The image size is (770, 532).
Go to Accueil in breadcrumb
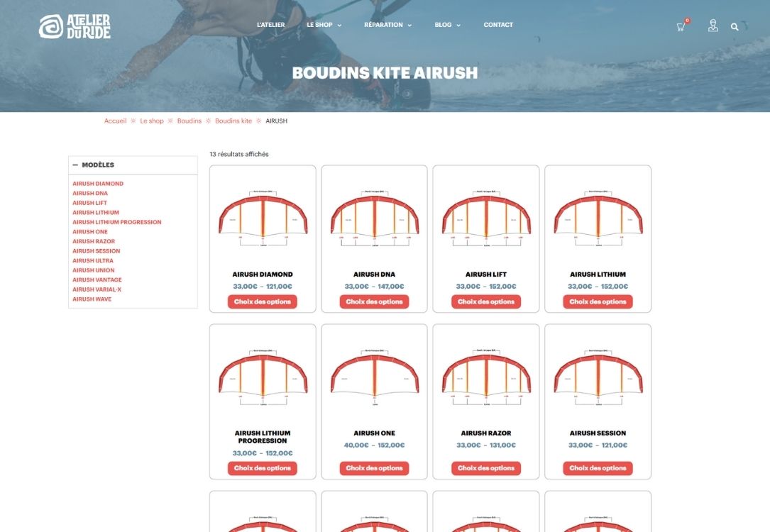point(115,121)
